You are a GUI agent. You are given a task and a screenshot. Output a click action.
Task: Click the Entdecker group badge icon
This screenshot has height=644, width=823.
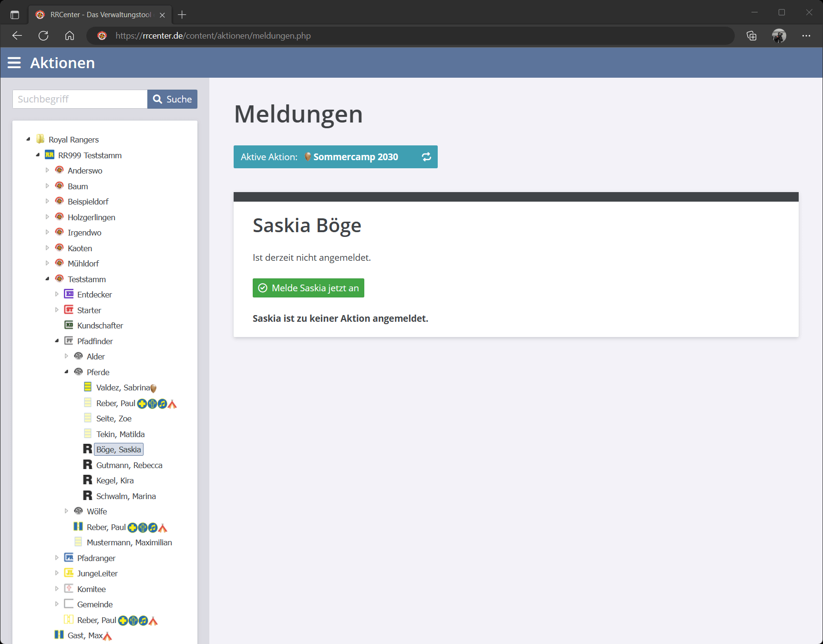69,294
